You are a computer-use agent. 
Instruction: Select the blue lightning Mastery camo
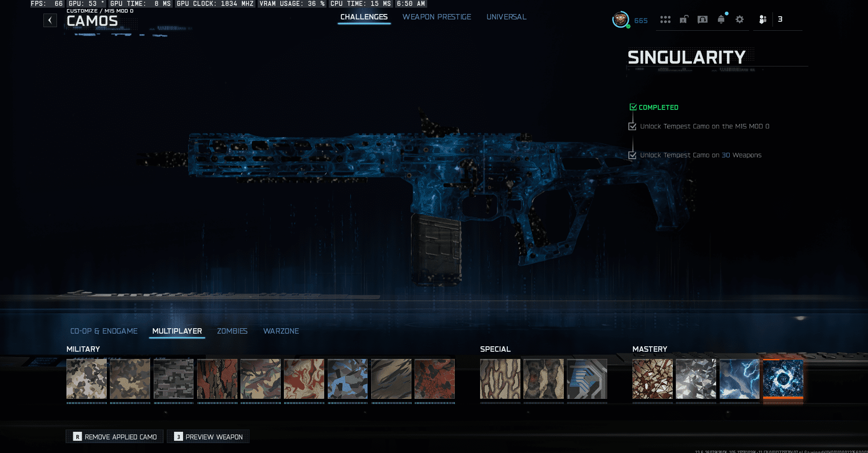(739, 379)
